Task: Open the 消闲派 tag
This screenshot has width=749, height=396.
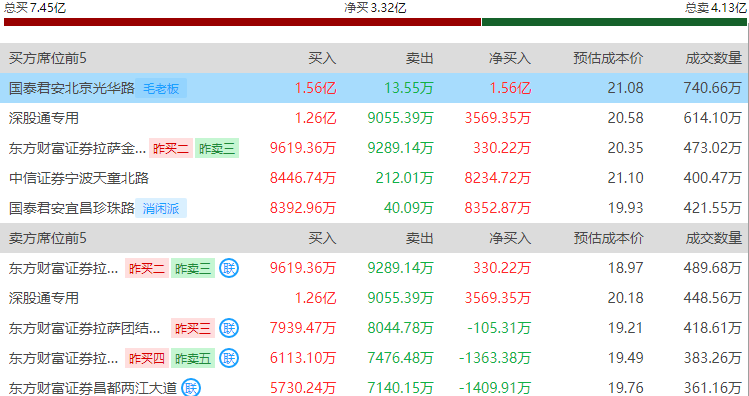Action: tap(161, 208)
